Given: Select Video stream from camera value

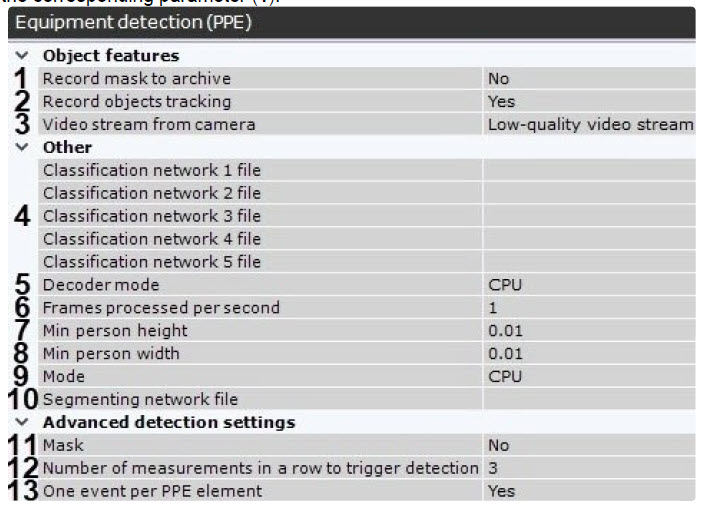Looking at the screenshot, I should (x=588, y=124).
